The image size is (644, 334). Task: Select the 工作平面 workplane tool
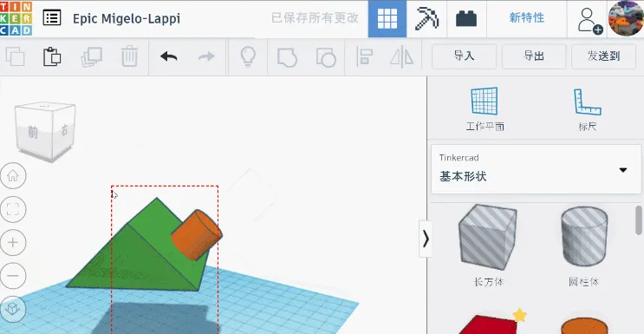pos(485,109)
